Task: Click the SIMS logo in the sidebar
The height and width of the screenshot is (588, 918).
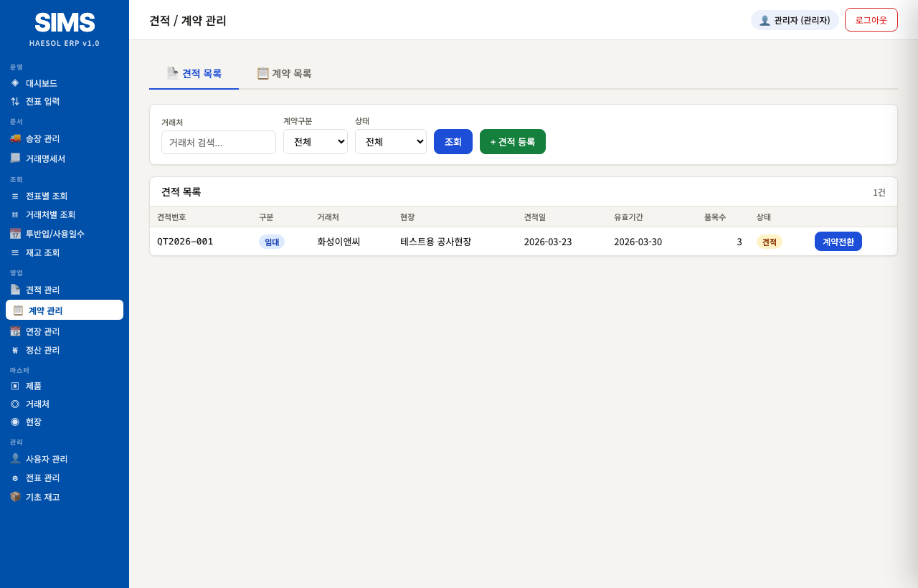Action: (x=65, y=23)
